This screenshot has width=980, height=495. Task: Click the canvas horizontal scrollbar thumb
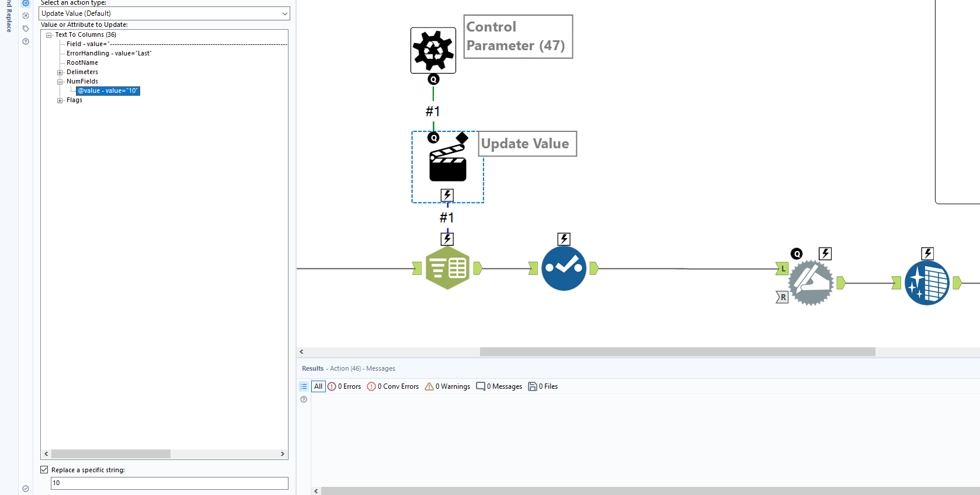[x=677, y=351]
